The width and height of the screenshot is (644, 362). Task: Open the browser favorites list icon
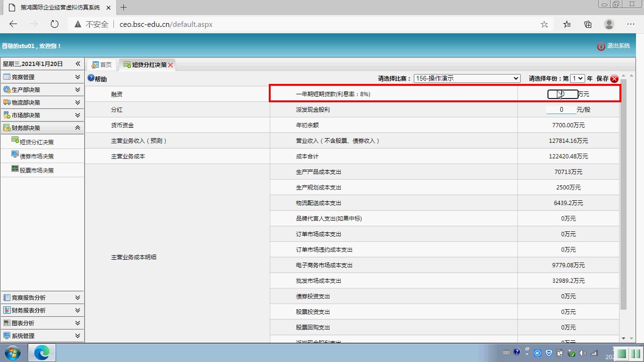click(x=567, y=24)
